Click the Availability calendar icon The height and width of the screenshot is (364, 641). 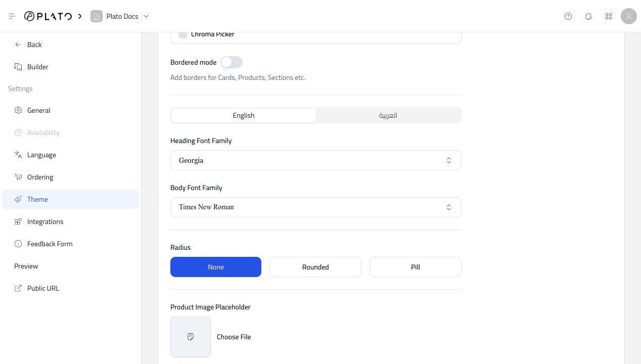[18, 132]
